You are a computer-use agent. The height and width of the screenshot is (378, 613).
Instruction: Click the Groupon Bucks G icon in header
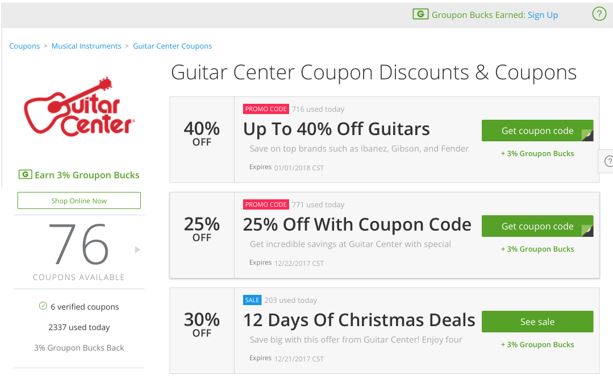click(x=420, y=14)
